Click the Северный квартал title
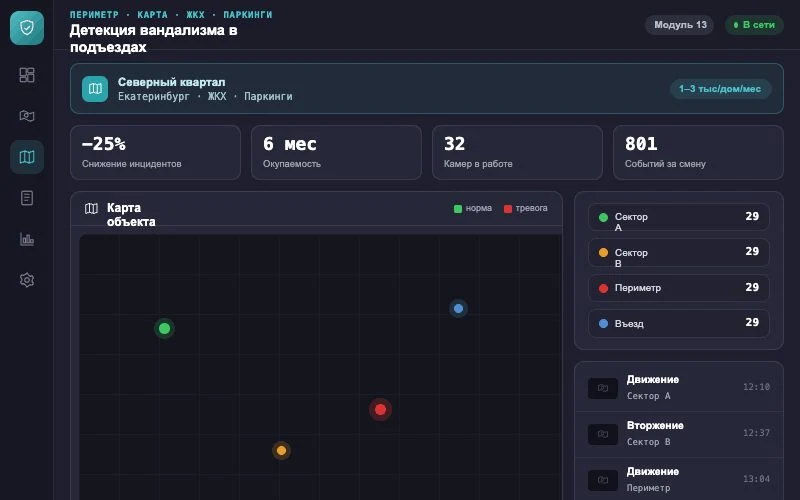The image size is (800, 500). (171, 82)
